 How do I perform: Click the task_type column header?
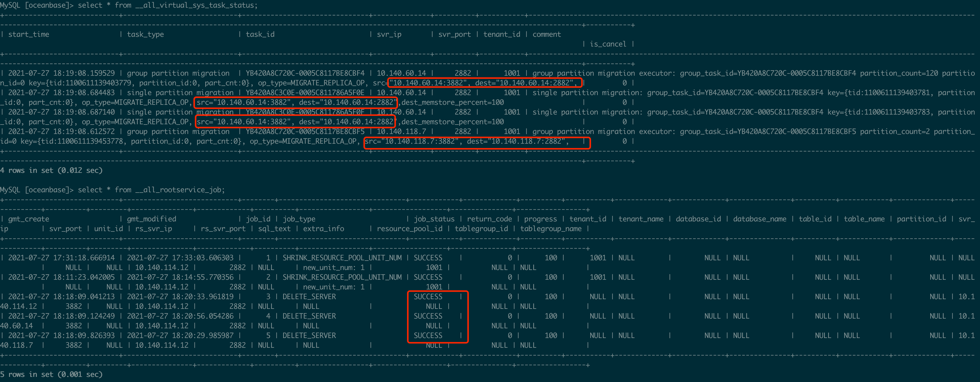[145, 34]
